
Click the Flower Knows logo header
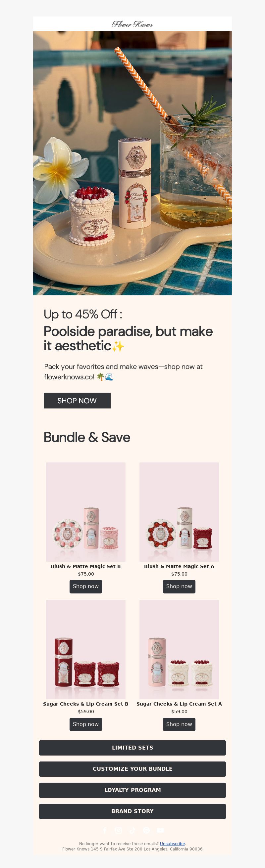pos(132,24)
